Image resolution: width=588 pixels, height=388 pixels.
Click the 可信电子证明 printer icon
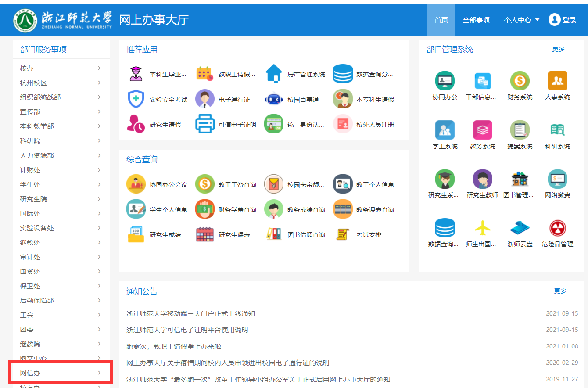204,124
